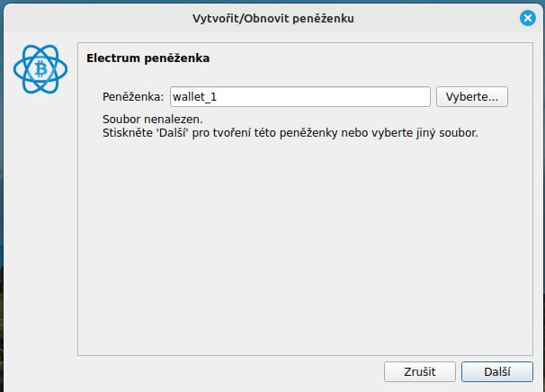Close the wallet wizard with blue X
This screenshot has width=545, height=392.
point(528,18)
